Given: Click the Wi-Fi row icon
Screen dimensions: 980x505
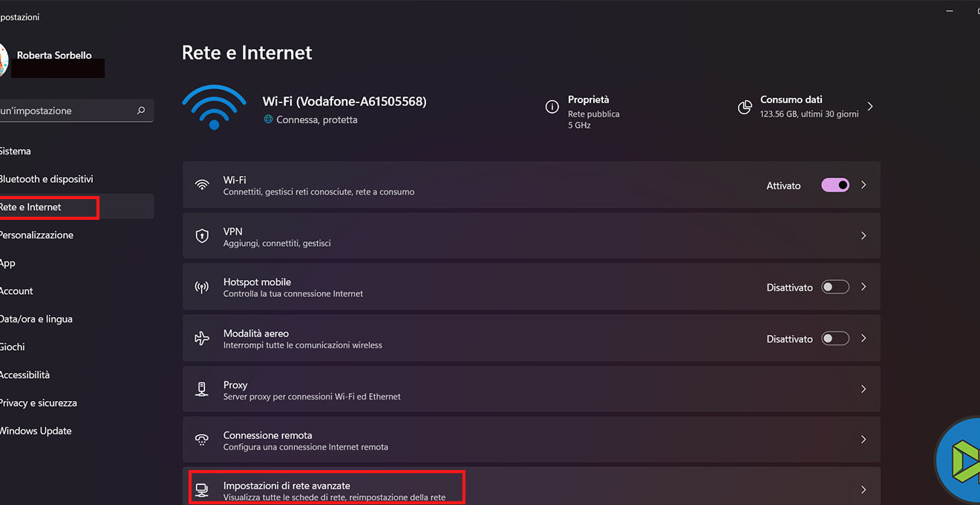Looking at the screenshot, I should [x=202, y=185].
